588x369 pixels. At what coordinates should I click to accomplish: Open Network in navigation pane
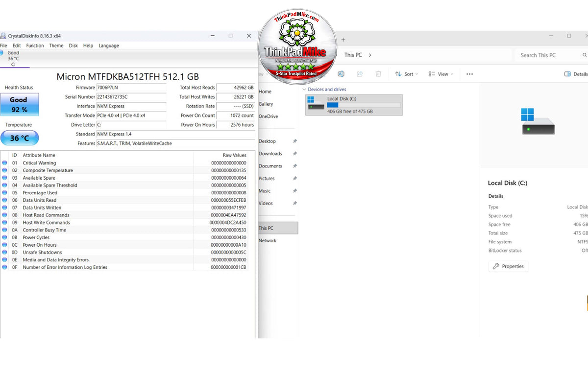click(268, 241)
